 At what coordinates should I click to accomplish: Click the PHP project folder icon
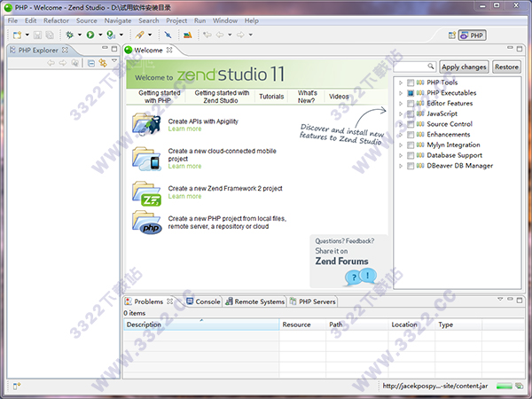pyautogui.click(x=146, y=223)
